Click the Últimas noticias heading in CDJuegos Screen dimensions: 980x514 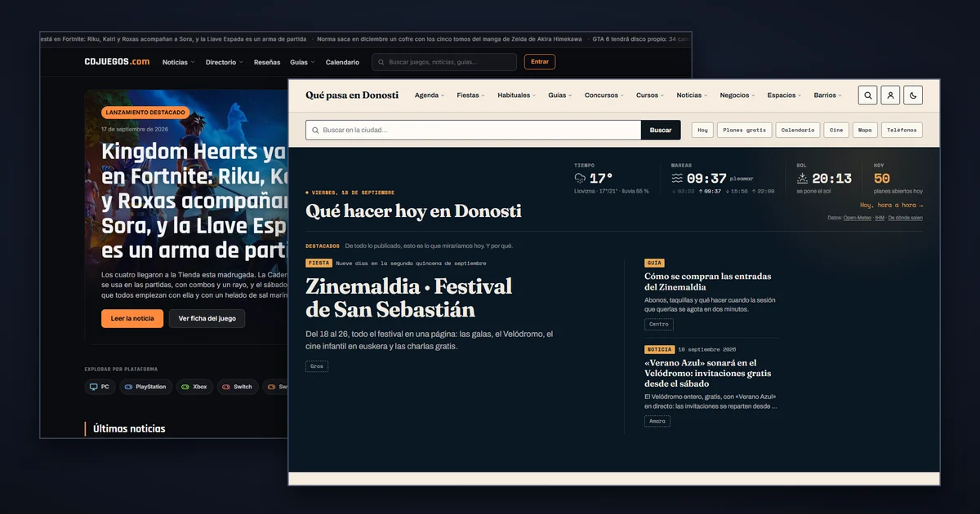coord(129,428)
